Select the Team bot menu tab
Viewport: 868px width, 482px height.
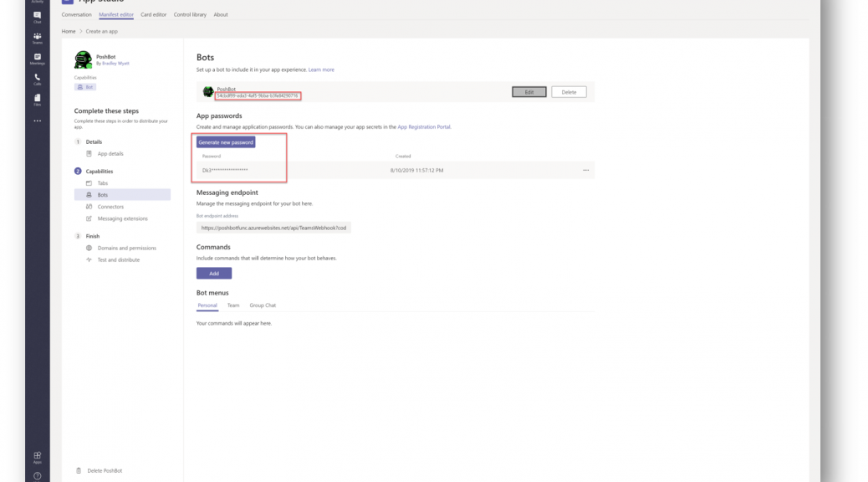tap(233, 305)
